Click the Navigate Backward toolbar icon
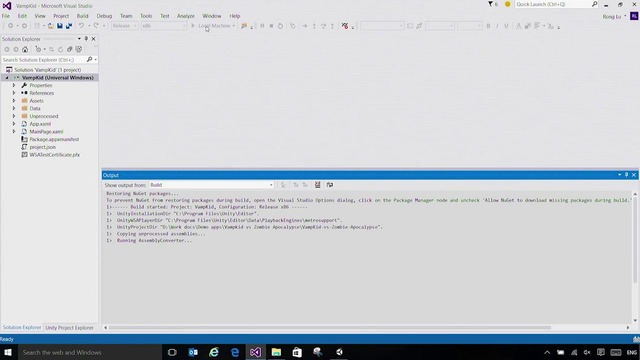640x360 pixels. [x=10, y=26]
